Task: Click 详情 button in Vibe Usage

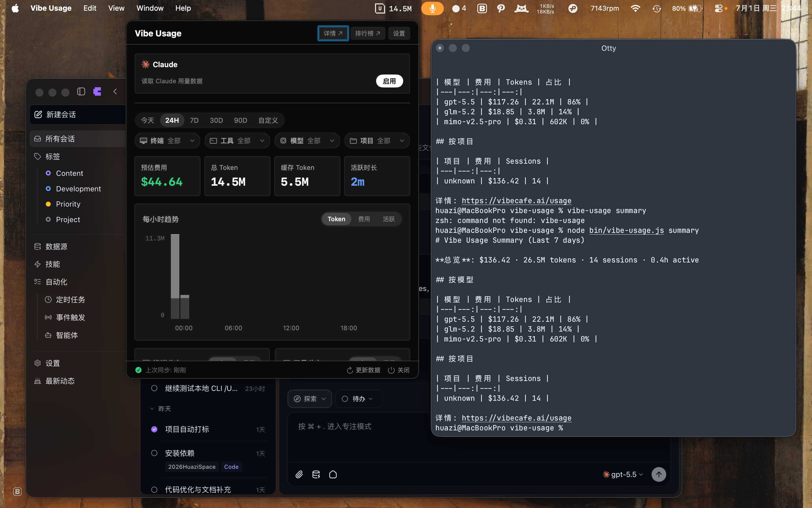Action: [333, 33]
